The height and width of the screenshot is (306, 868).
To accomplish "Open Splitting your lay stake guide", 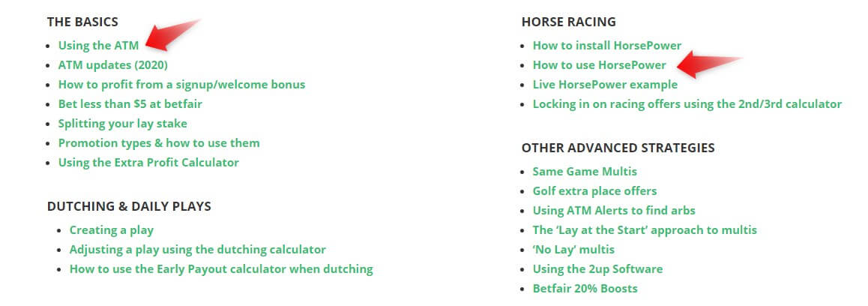I will pos(123,124).
